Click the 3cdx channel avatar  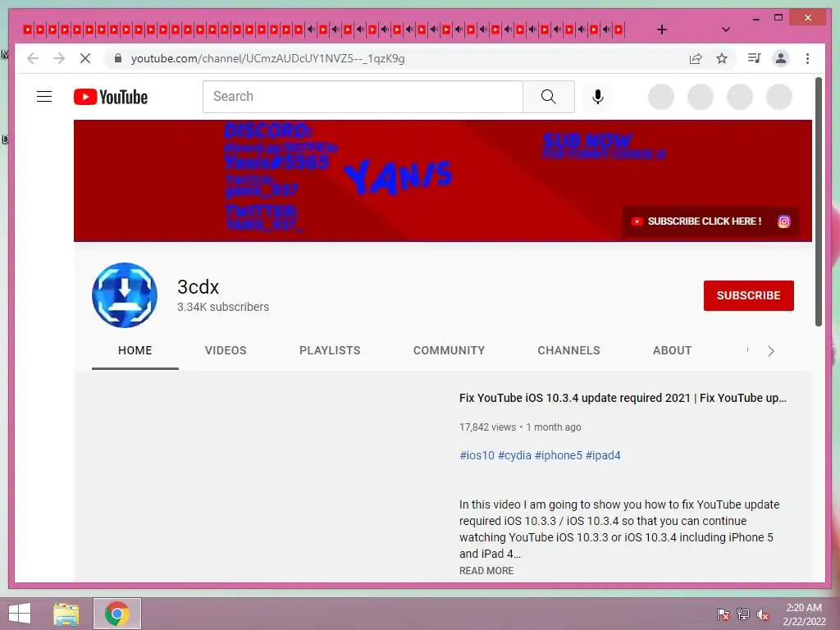click(x=125, y=294)
